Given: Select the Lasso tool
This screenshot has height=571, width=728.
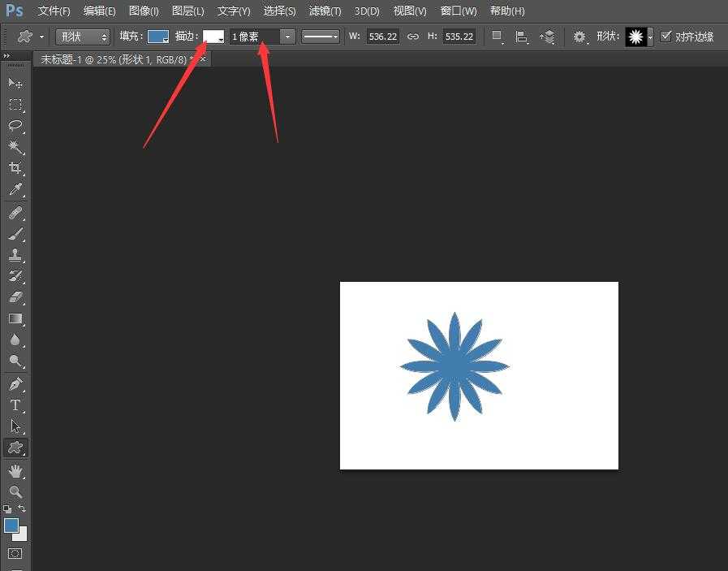Looking at the screenshot, I should [15, 126].
